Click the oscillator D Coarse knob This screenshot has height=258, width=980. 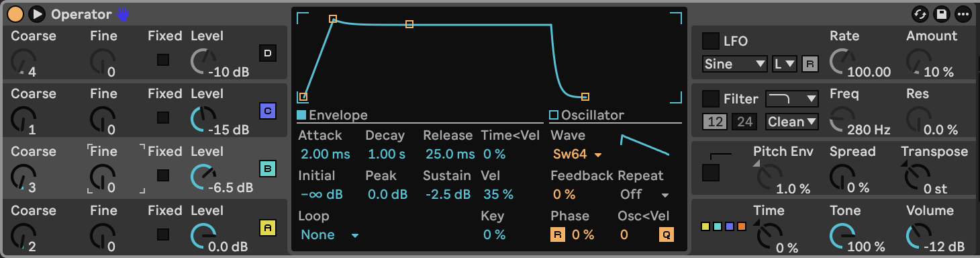click(x=24, y=61)
